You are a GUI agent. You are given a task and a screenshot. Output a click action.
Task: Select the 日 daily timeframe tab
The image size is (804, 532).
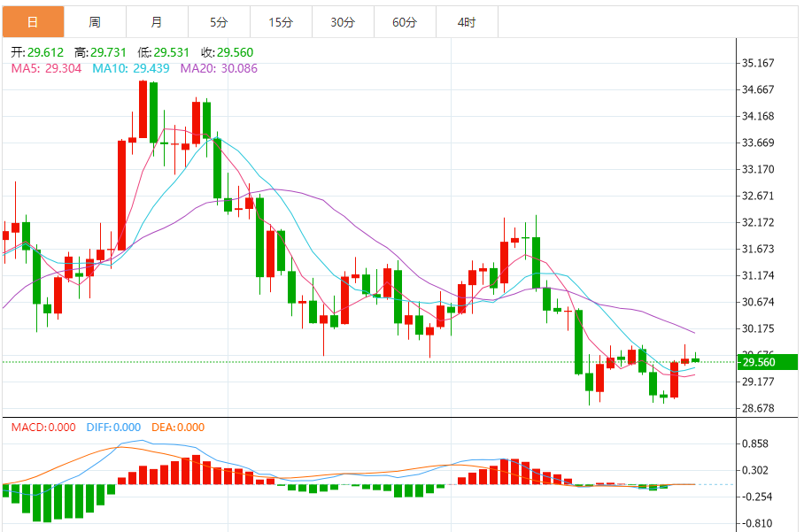click(34, 22)
